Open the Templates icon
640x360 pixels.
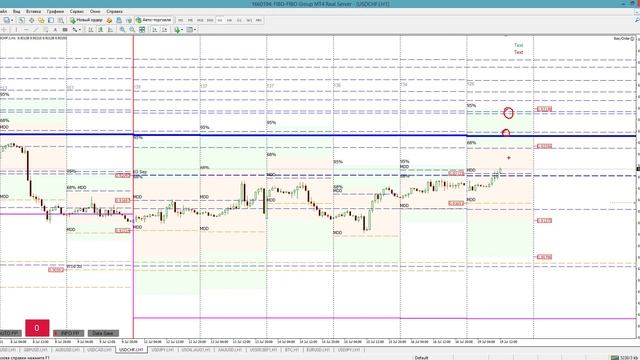pos(189,29)
